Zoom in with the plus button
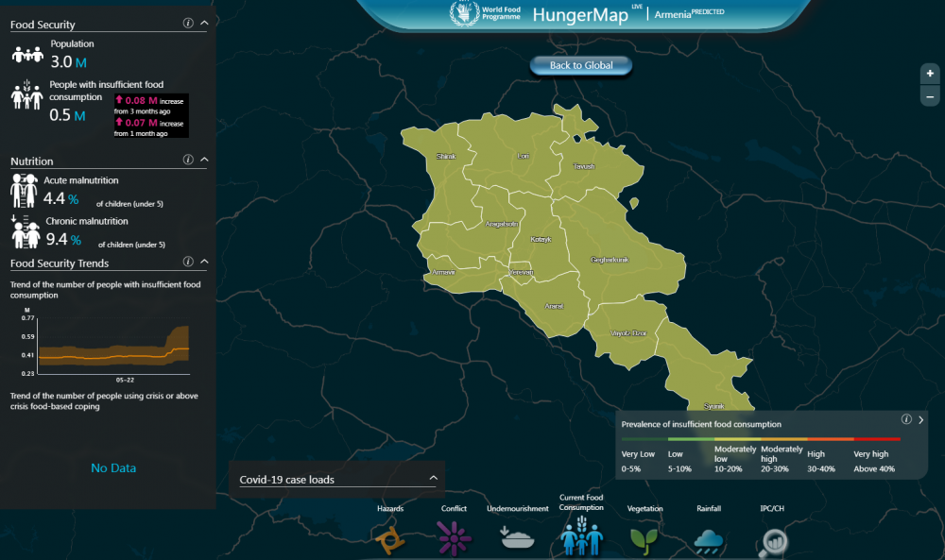The width and height of the screenshot is (945, 560). click(x=931, y=74)
